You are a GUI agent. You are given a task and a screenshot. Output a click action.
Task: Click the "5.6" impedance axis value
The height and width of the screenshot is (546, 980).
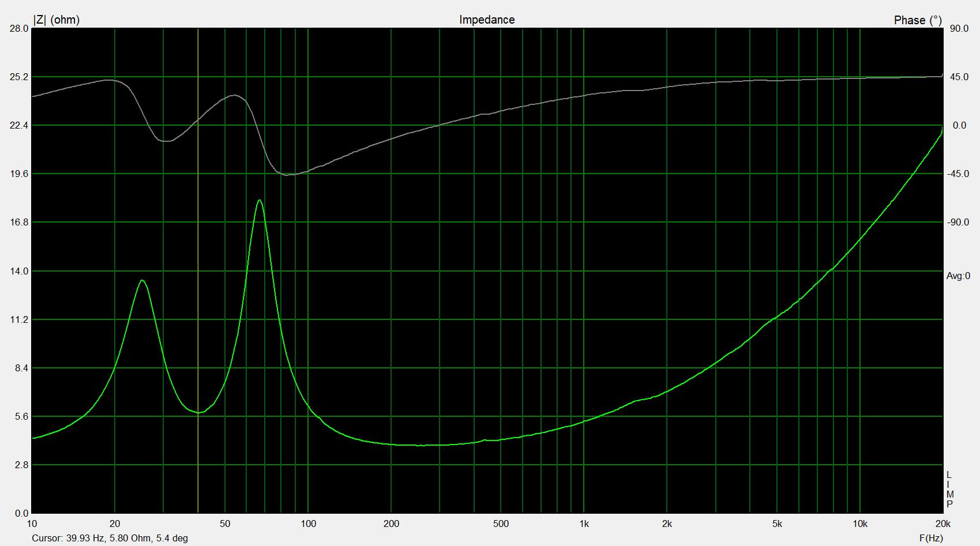click(20, 416)
